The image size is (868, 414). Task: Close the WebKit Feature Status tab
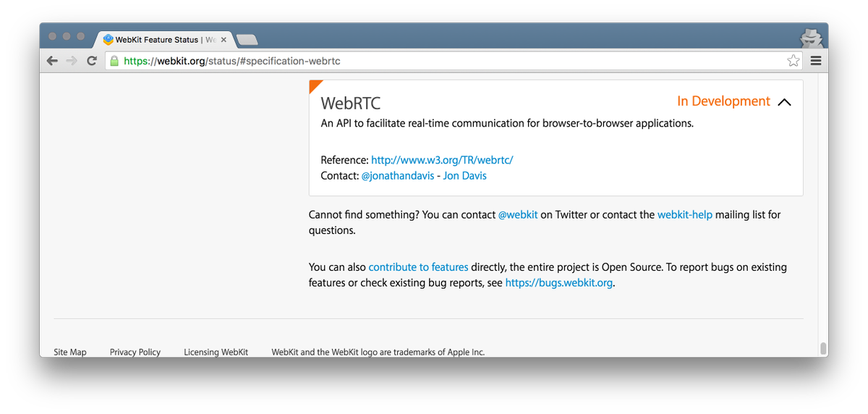pyautogui.click(x=225, y=40)
